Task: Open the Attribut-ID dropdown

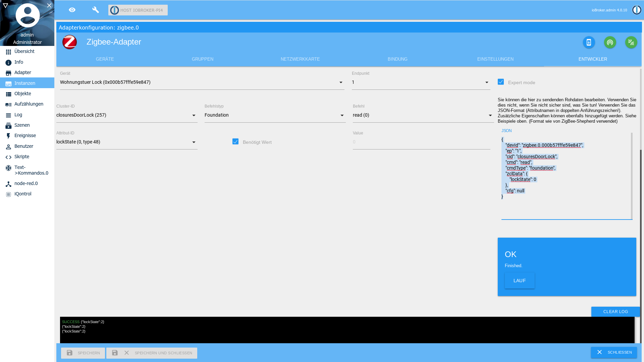Action: pos(127,142)
